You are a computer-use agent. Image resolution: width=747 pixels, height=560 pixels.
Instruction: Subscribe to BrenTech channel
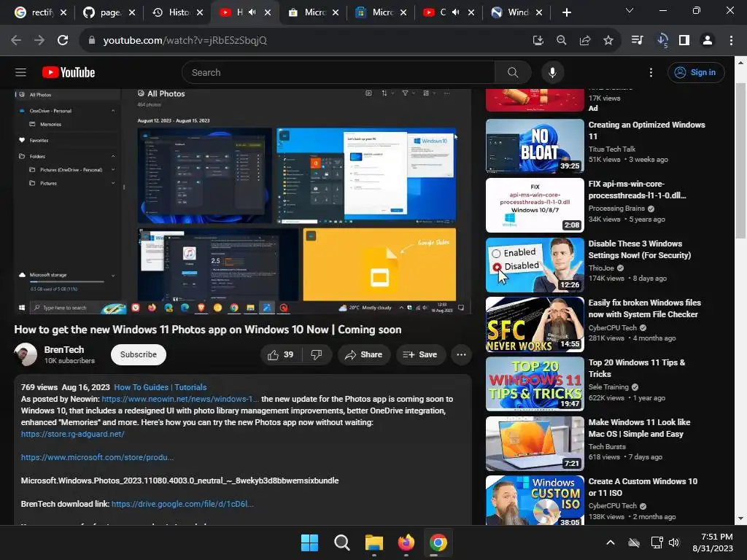click(138, 355)
